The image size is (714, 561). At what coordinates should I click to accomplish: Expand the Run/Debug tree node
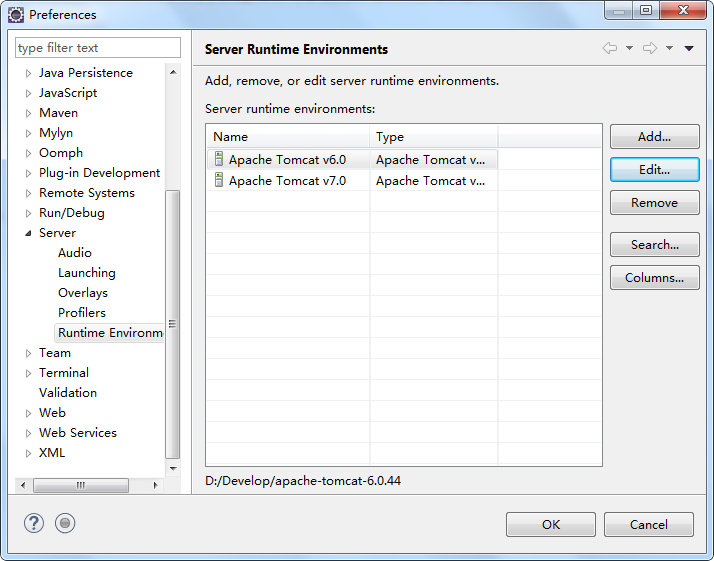click(x=28, y=214)
